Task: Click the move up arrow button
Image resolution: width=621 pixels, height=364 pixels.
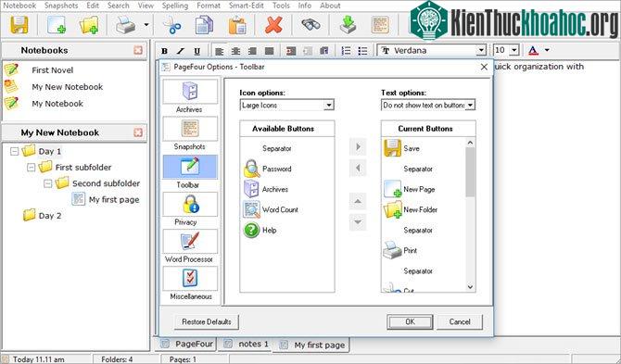Action: [358, 201]
